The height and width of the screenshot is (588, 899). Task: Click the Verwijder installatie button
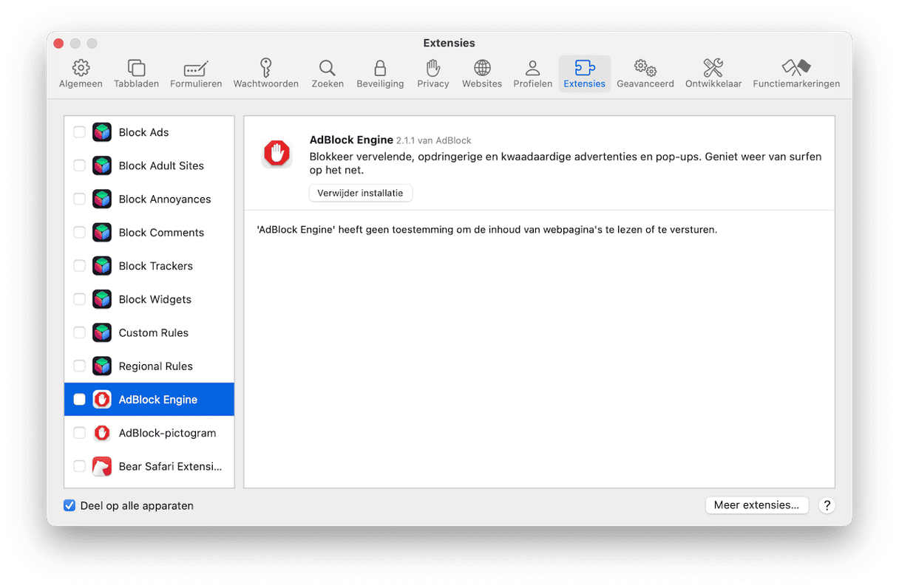360,193
